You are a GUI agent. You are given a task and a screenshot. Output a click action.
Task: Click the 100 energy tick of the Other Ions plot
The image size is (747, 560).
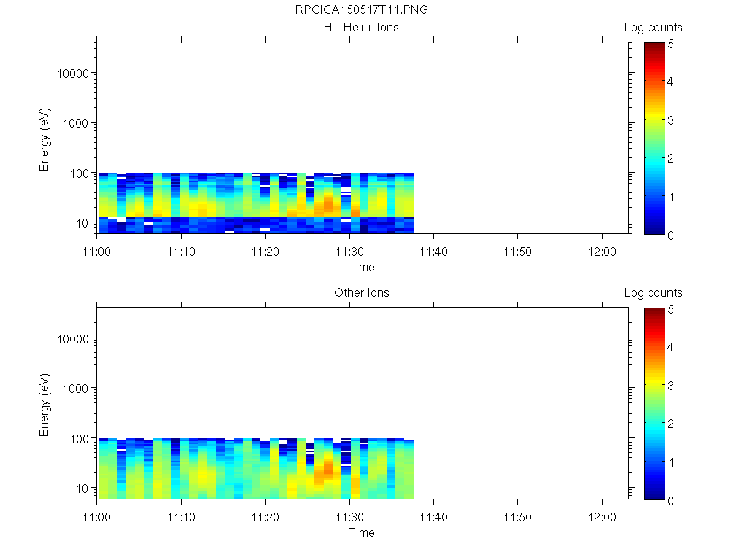click(80, 439)
